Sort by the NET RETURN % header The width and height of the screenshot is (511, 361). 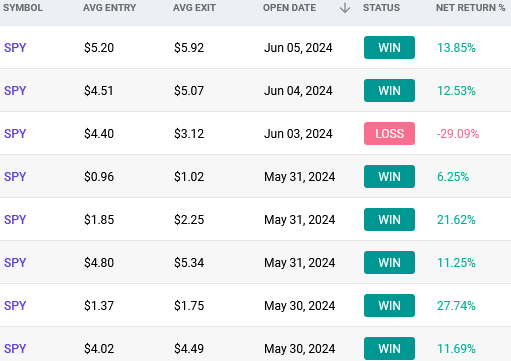pos(470,8)
